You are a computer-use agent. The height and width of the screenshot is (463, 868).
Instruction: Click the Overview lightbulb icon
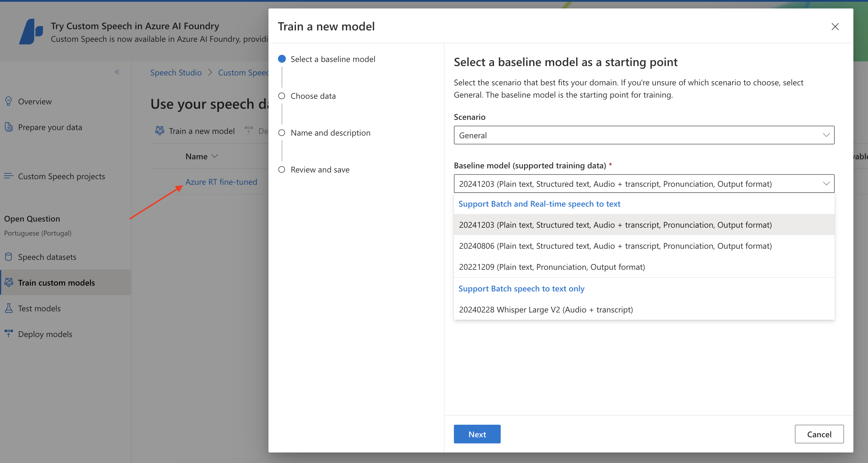(9, 101)
